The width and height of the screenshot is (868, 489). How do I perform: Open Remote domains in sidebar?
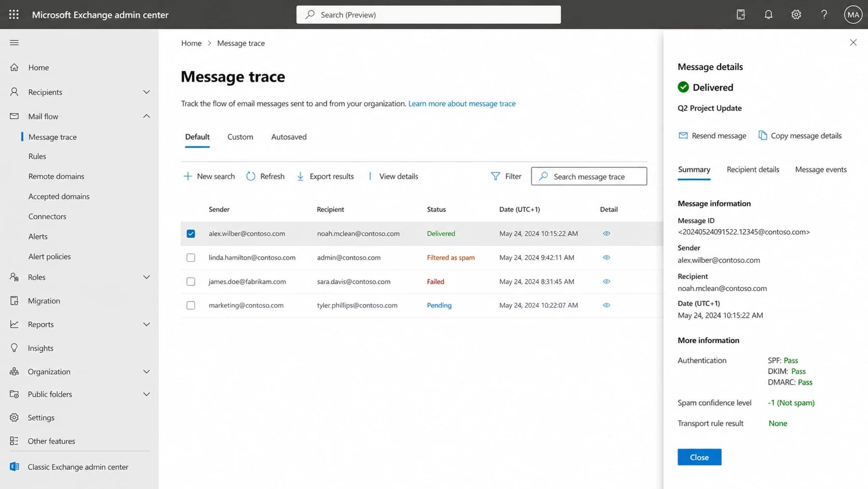56,176
